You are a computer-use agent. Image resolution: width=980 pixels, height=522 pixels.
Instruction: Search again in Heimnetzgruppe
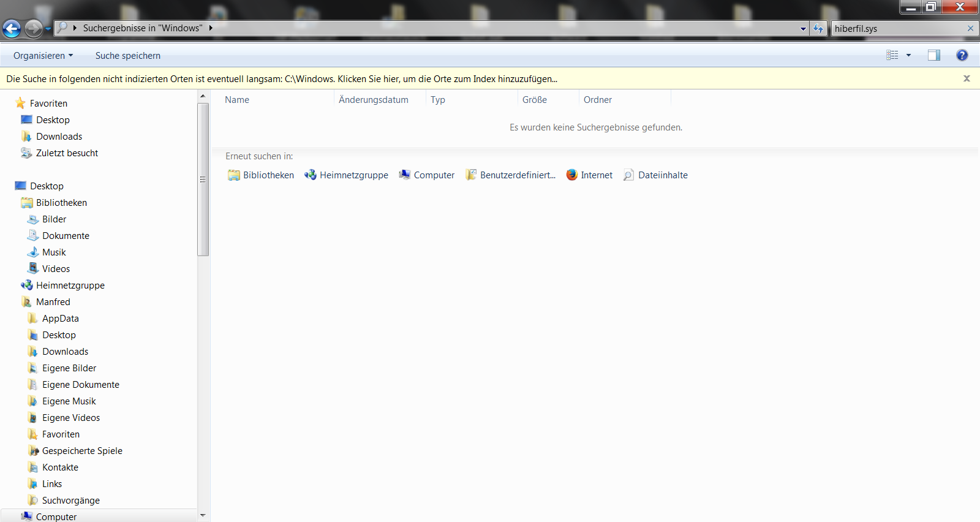[x=346, y=175]
